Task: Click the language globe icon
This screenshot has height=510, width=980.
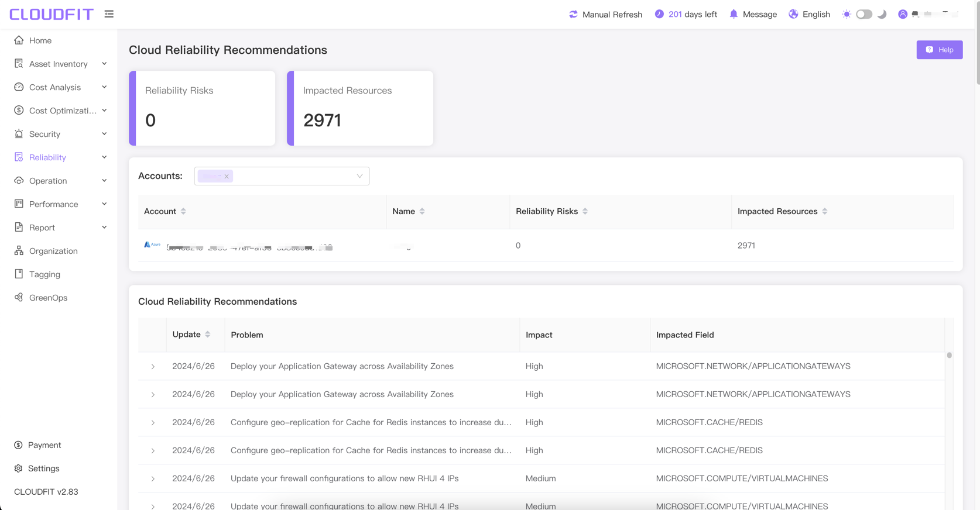Action: [x=793, y=14]
